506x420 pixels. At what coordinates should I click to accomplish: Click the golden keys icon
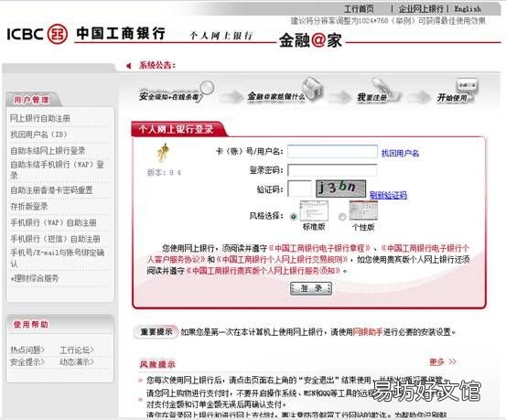(x=163, y=153)
